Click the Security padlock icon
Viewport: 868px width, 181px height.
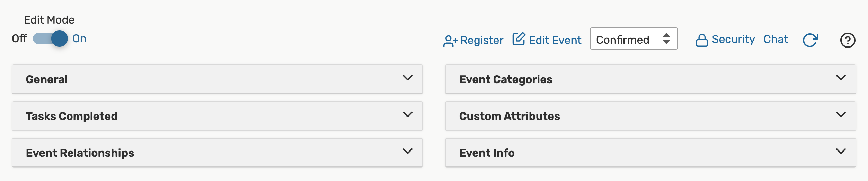(702, 40)
